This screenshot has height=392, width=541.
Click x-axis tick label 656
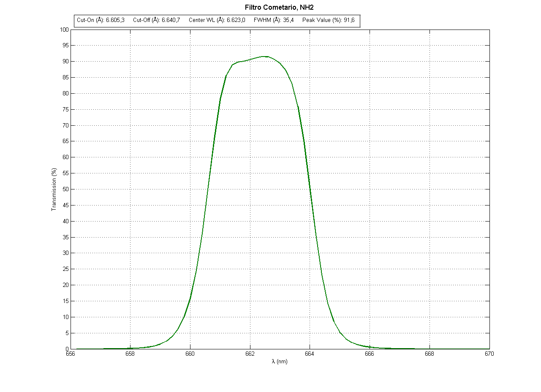71,354
